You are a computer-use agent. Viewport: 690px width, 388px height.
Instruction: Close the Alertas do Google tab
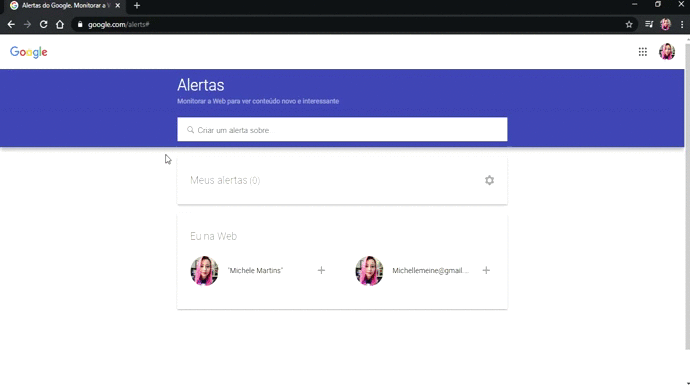coord(117,6)
